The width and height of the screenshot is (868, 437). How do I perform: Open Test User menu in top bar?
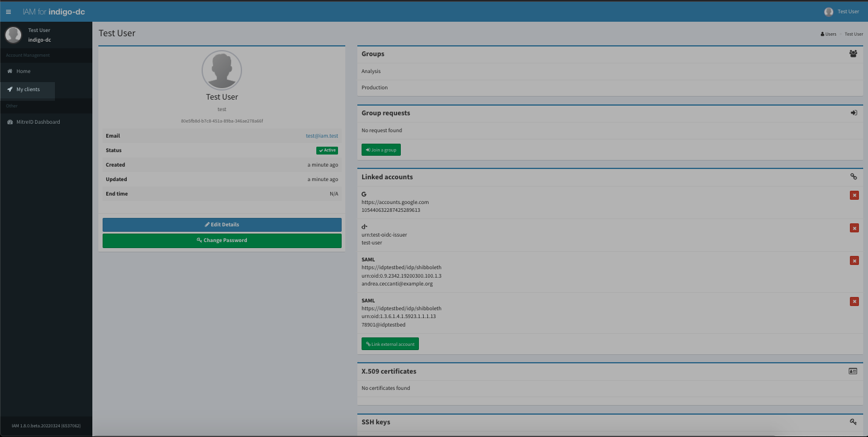842,11
